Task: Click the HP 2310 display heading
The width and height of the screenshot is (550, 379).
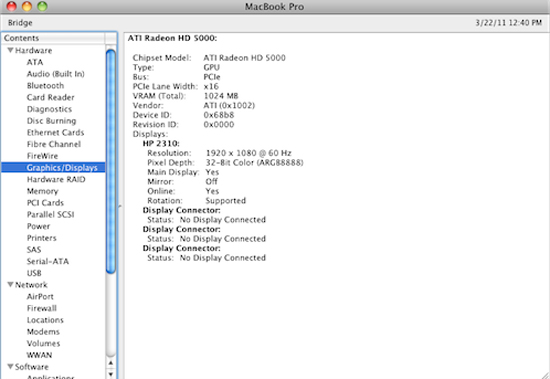Action: coord(161,143)
